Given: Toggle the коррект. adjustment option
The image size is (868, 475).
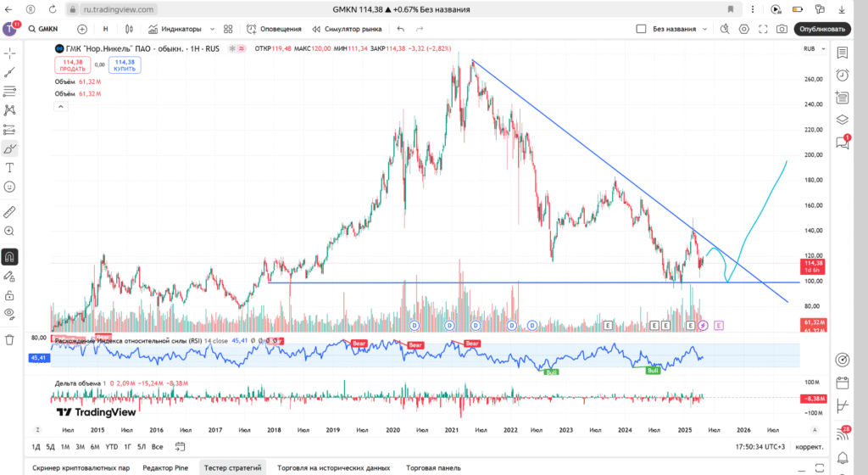Looking at the screenshot, I should (x=810, y=447).
